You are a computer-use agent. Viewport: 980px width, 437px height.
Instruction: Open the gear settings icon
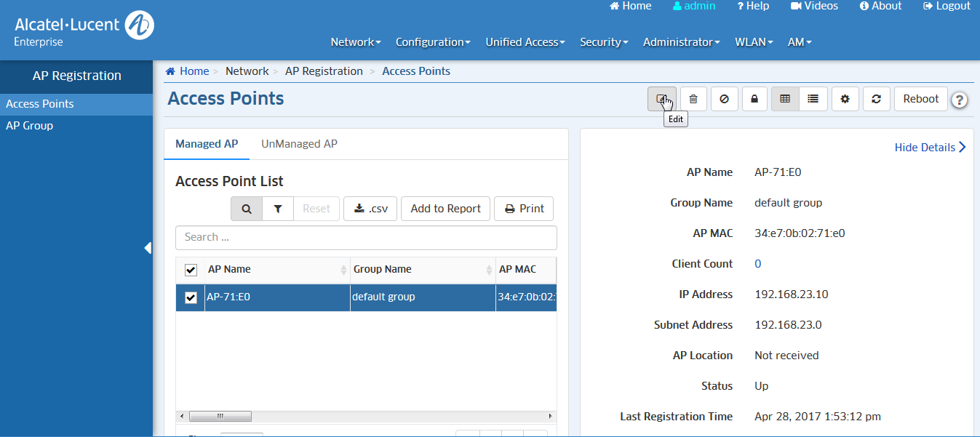[x=845, y=99]
